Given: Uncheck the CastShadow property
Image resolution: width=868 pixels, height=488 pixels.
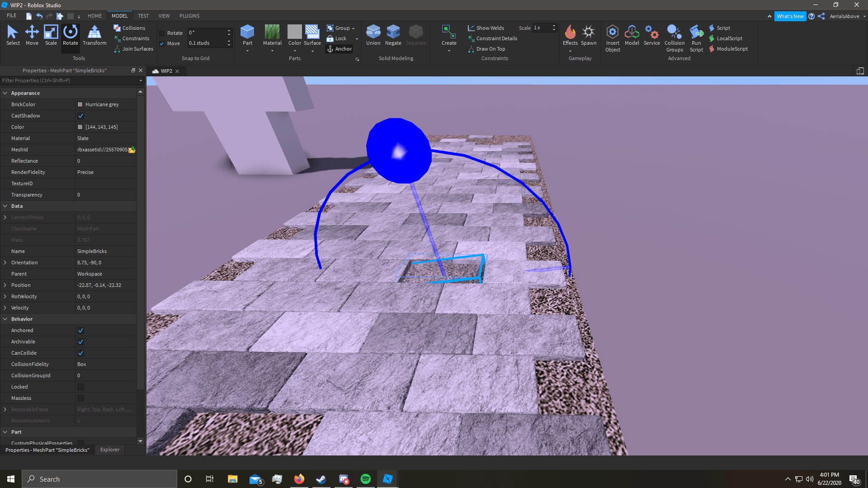Looking at the screenshot, I should 80,116.
